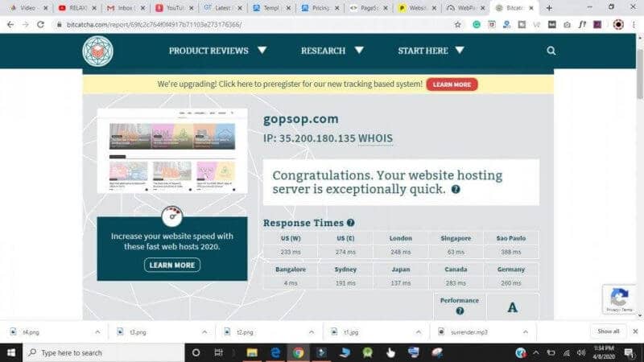Click the address bar URL

pos(154,25)
